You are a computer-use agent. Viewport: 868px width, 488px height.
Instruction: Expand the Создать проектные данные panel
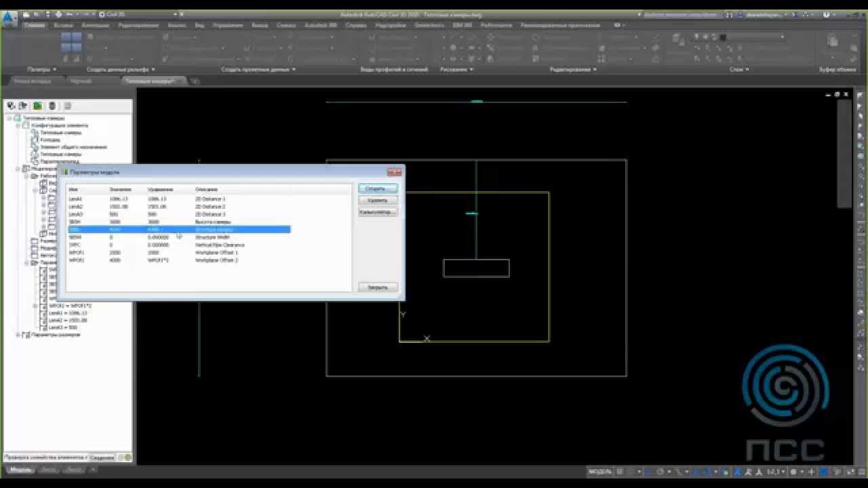coord(258,69)
